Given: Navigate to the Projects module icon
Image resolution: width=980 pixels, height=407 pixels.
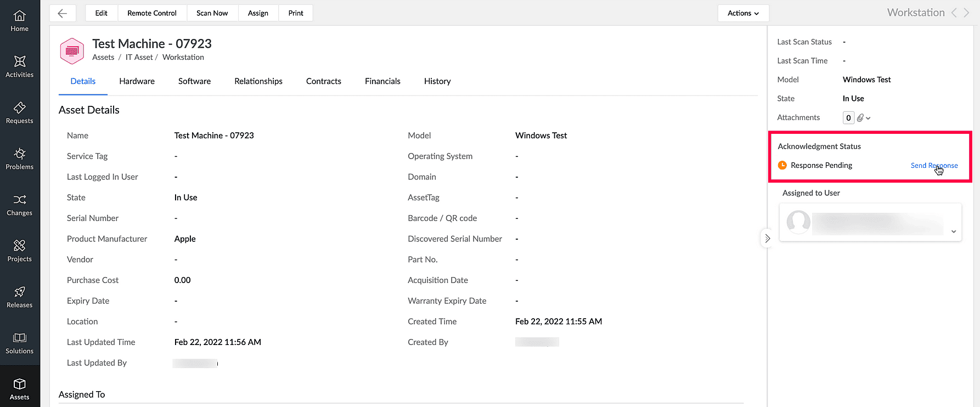Looking at the screenshot, I should [x=20, y=246].
